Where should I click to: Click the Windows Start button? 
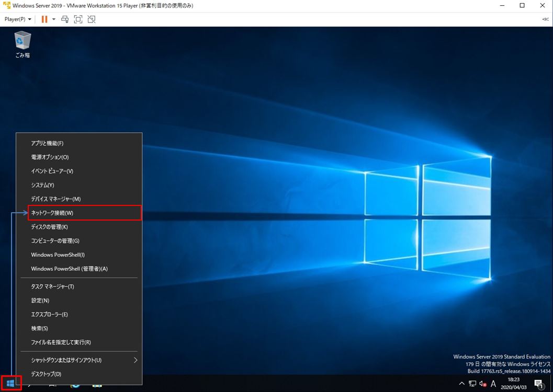tap(10, 383)
